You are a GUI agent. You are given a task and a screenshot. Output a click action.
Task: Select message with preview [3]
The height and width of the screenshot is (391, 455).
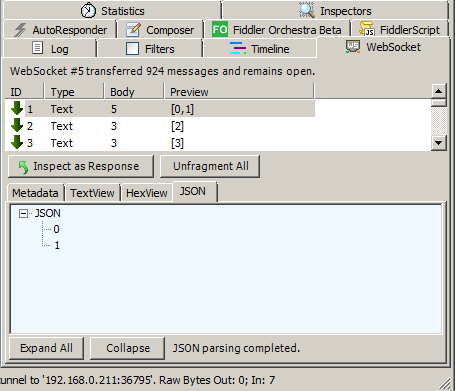tap(160, 143)
